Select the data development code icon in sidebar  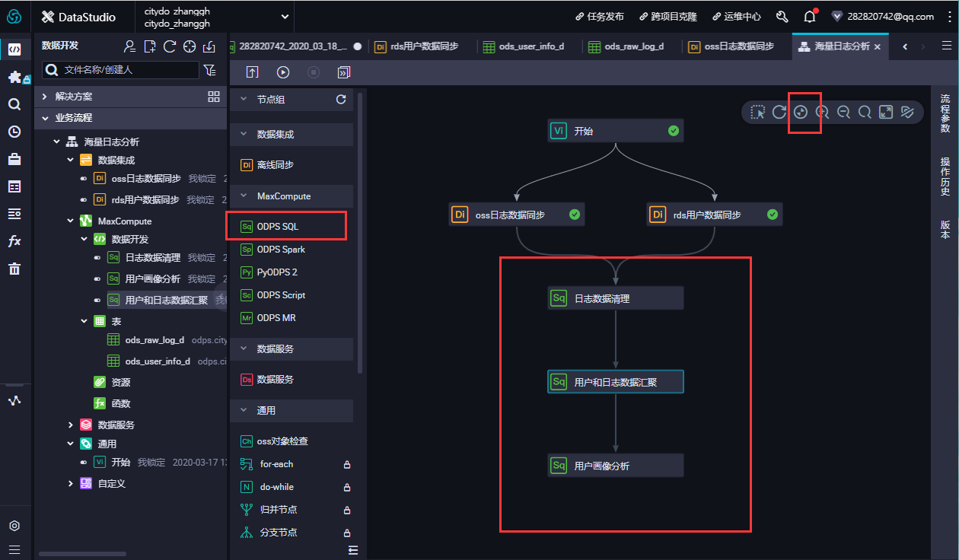[14, 50]
